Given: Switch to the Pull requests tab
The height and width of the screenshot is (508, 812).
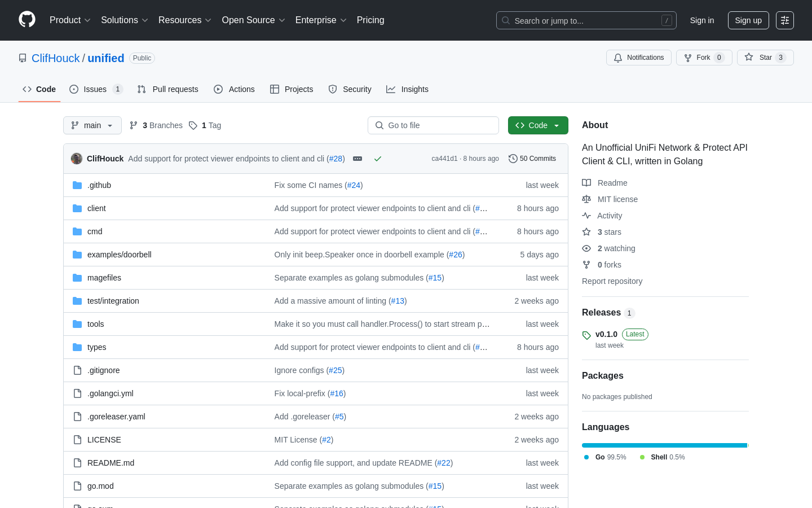Looking at the screenshot, I should [x=167, y=89].
